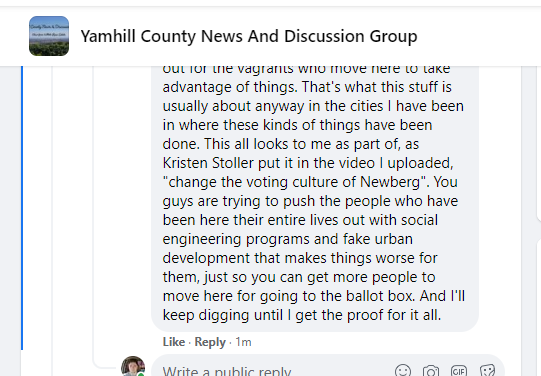541x376 pixels.
Task: Click the green online status dot on avatar
Action: (141, 374)
